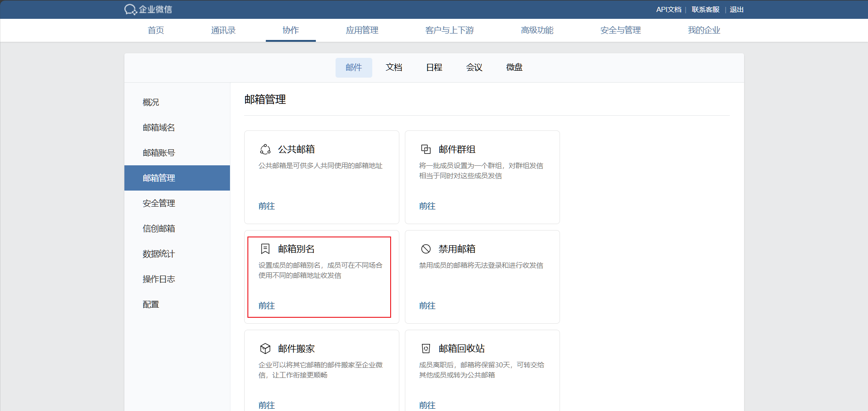The image size is (868, 411).
Task: Click the 邮件搬家 box icon
Action: click(265, 349)
